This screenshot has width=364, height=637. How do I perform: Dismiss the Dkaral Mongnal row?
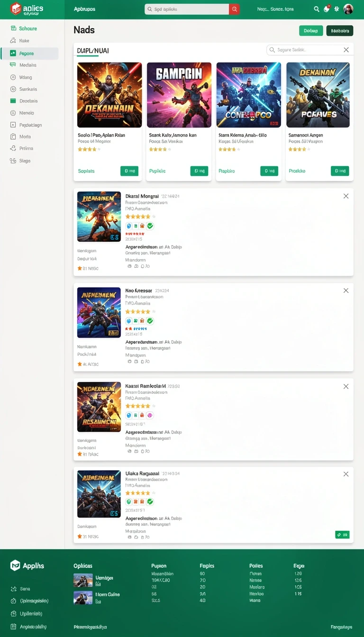pyautogui.click(x=346, y=196)
